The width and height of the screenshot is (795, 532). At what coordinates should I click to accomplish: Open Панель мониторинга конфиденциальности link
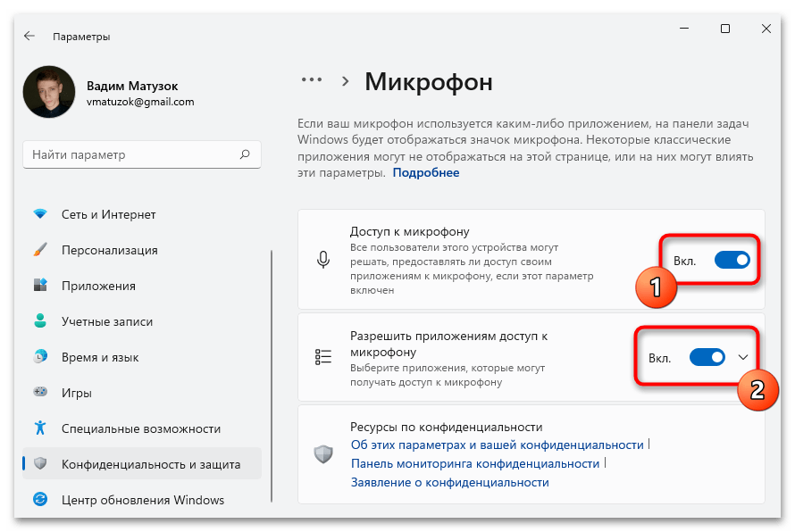(475, 463)
